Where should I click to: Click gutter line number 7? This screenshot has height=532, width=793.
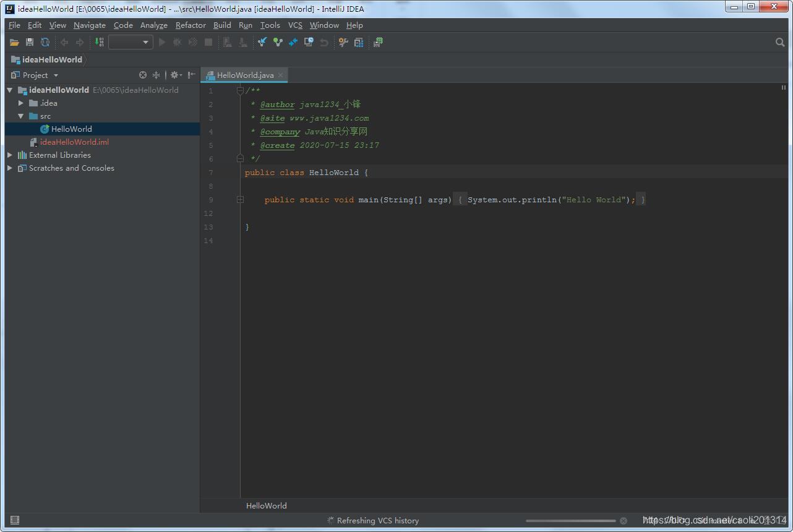click(210, 173)
